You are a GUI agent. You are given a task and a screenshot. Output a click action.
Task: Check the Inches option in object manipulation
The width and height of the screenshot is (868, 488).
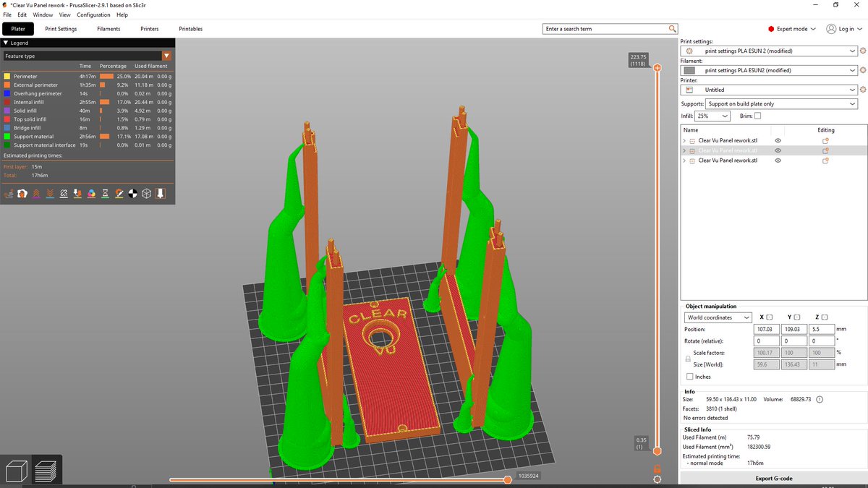(690, 376)
